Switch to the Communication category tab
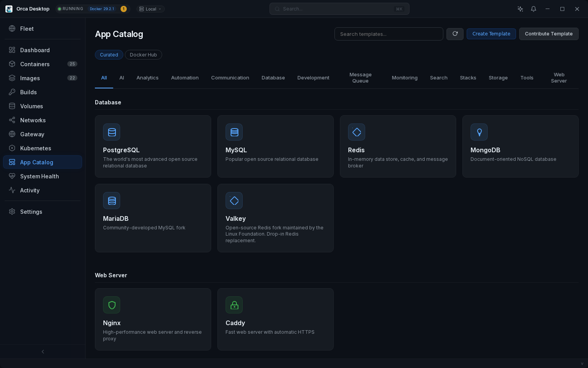Image resolution: width=588 pixels, height=368 pixels. (x=230, y=78)
